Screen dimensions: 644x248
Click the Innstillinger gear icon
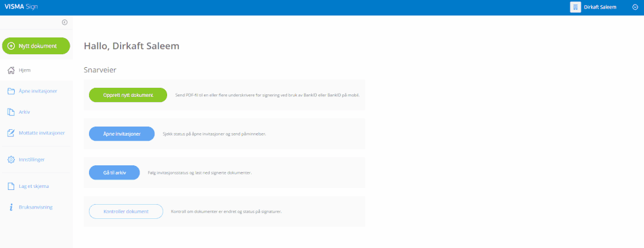[12, 160]
